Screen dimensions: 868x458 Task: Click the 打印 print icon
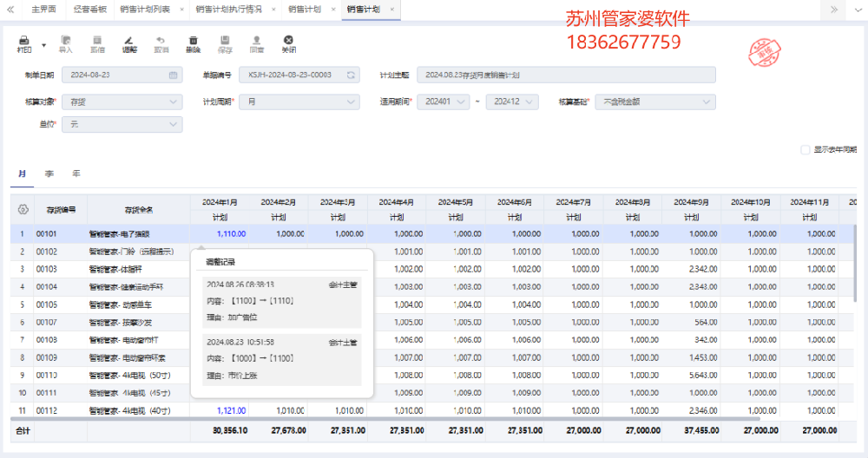23,41
